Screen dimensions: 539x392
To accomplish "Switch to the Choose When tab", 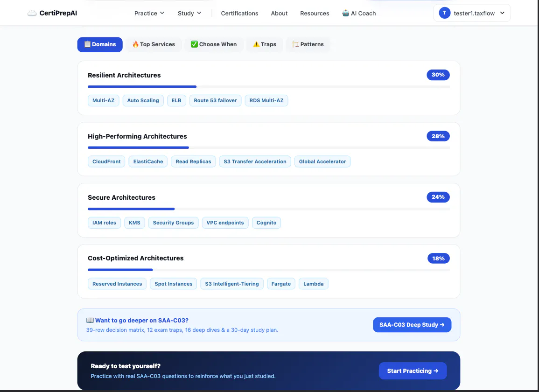I will point(214,44).
